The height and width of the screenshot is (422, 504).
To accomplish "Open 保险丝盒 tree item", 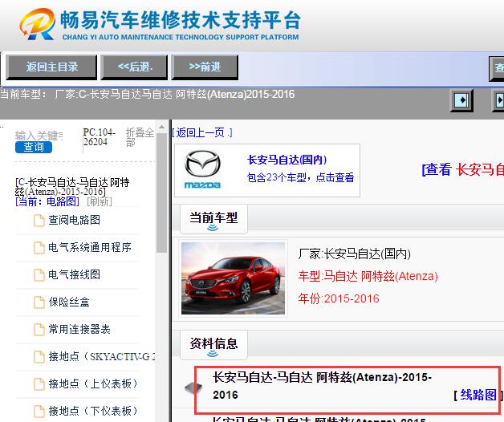I will [69, 302].
